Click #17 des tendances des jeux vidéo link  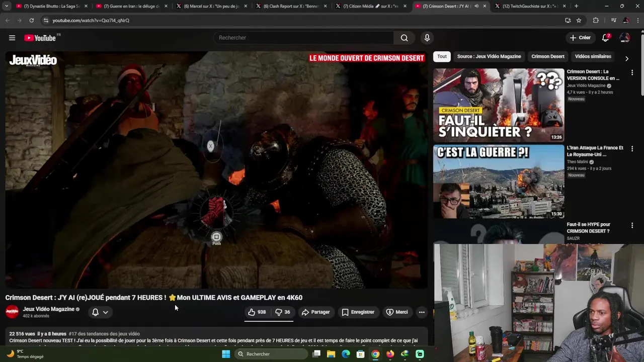tap(104, 334)
